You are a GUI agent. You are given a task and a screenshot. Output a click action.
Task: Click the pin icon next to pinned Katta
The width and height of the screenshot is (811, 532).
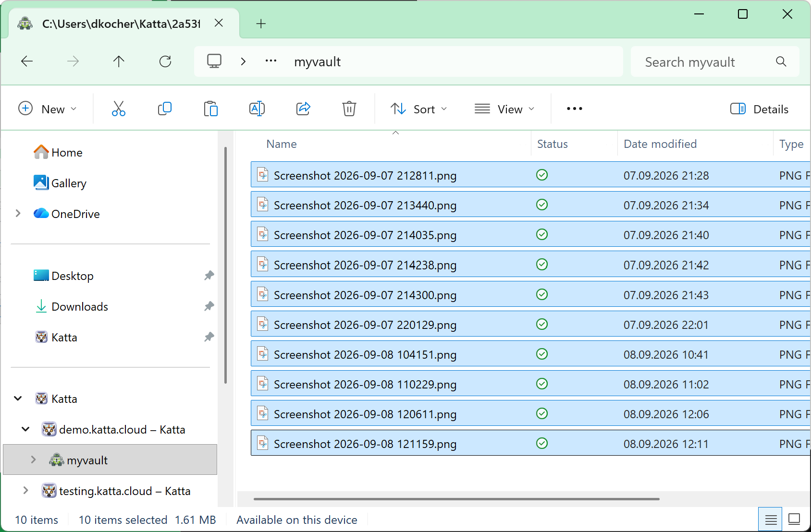pyautogui.click(x=209, y=337)
